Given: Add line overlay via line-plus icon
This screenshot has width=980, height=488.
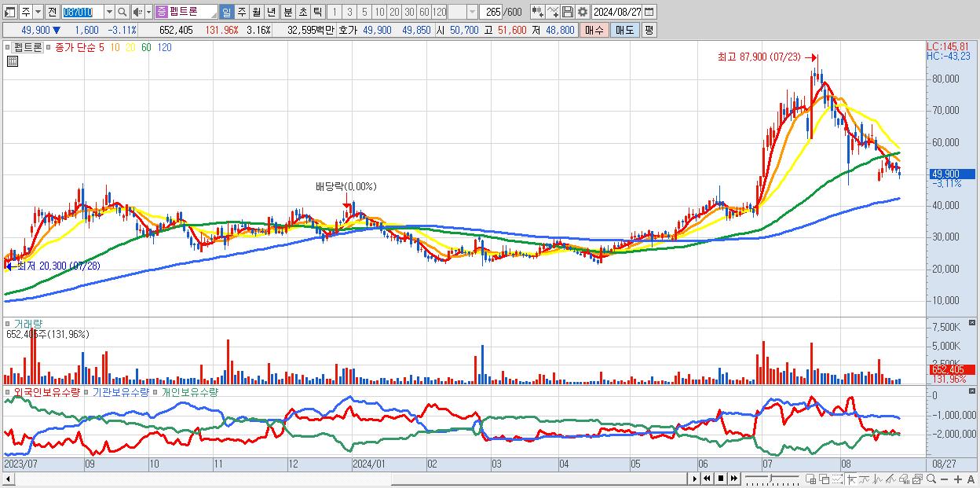Looking at the screenshot, I should point(553,12).
